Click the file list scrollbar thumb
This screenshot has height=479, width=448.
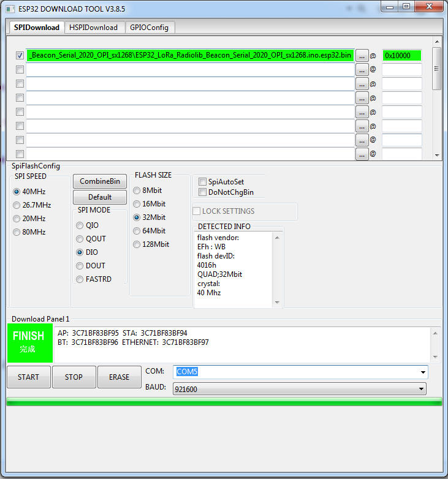(437, 69)
